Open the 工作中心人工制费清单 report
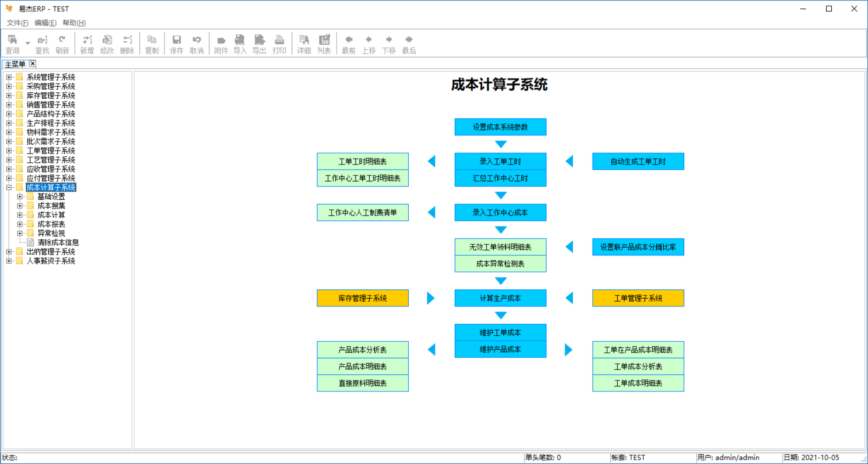868x464 pixels. point(363,213)
